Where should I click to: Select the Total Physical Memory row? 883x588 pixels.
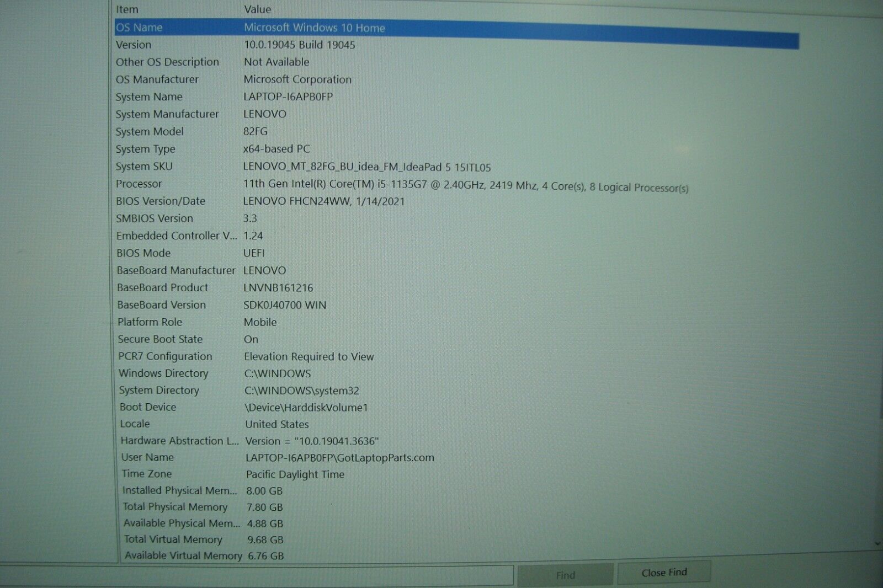(x=175, y=507)
